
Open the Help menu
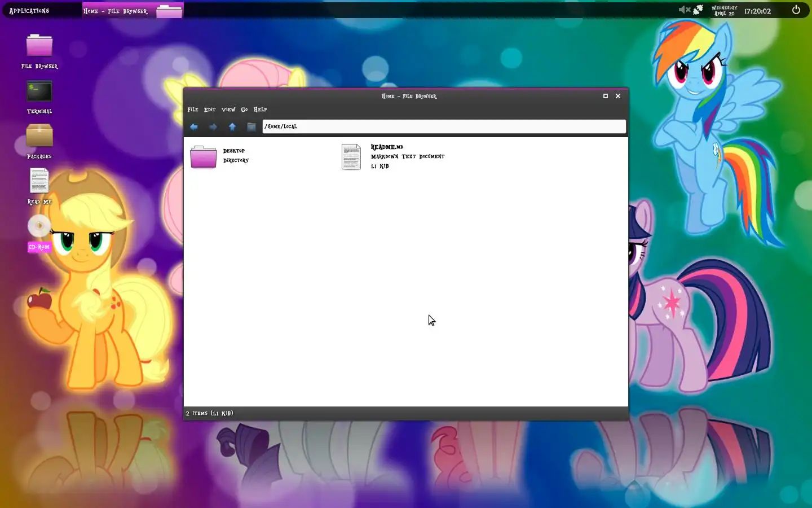260,110
